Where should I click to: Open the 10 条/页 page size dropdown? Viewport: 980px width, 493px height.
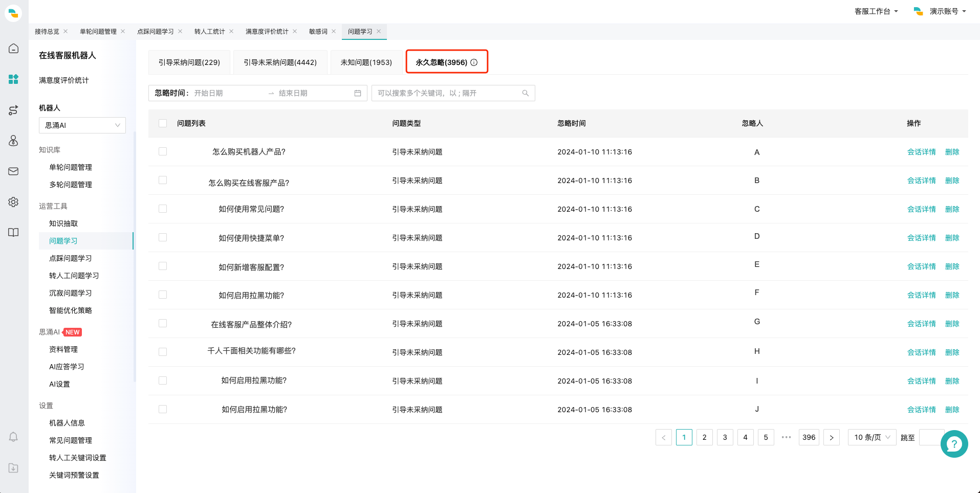pyautogui.click(x=872, y=437)
